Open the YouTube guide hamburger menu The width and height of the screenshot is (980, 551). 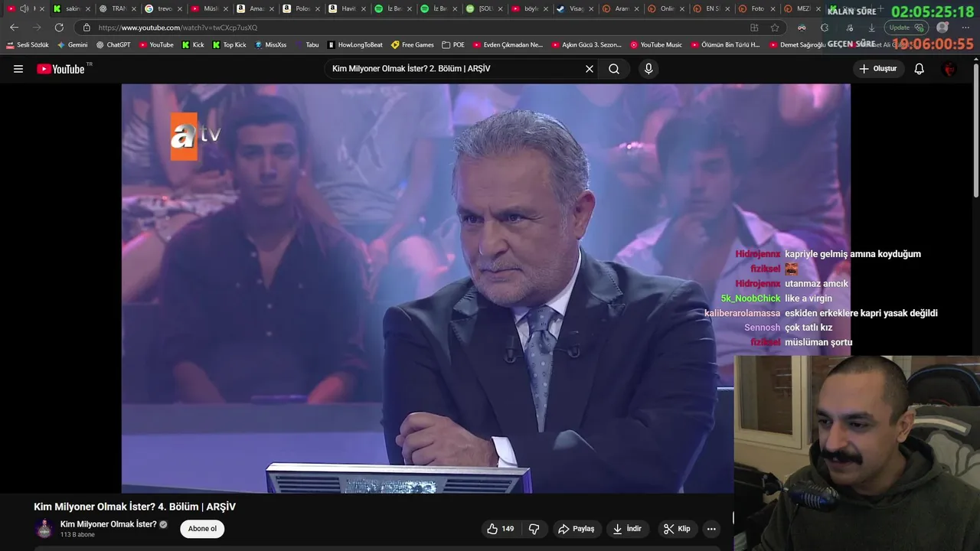(x=18, y=69)
